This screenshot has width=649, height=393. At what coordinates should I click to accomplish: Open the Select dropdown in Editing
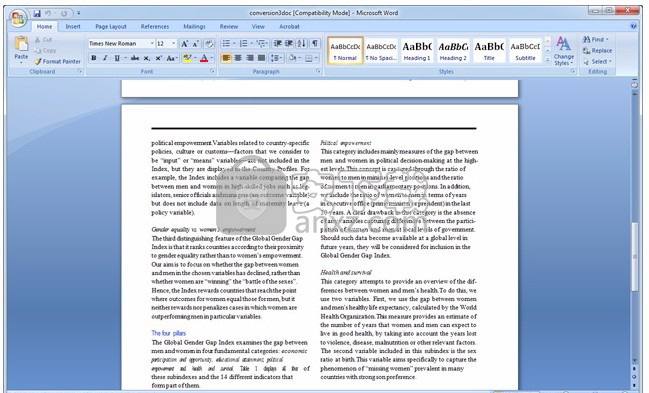click(596, 62)
